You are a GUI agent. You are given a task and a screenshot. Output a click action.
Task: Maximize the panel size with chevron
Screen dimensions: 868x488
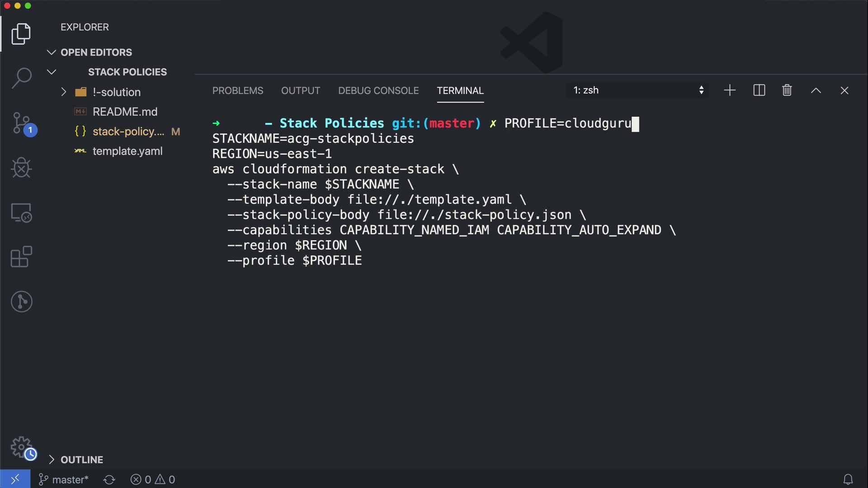816,90
